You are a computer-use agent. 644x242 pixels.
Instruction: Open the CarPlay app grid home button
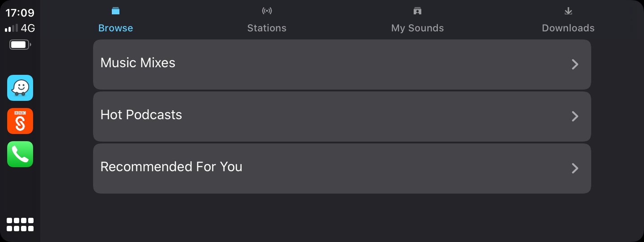pyautogui.click(x=20, y=225)
